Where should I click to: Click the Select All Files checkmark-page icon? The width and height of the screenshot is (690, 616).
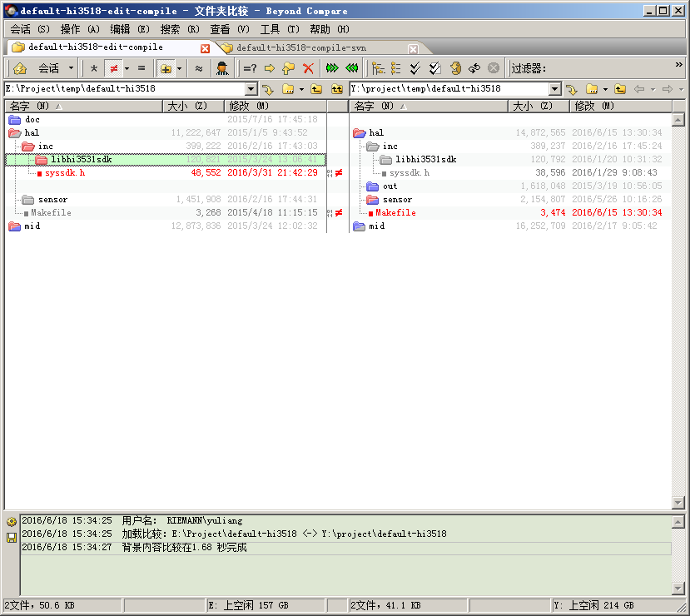434,68
